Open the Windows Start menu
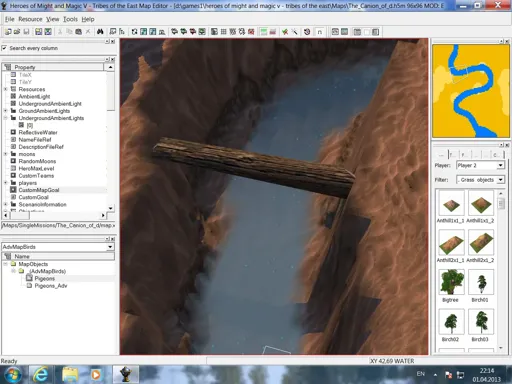The height and width of the screenshot is (384, 512). [x=12, y=375]
